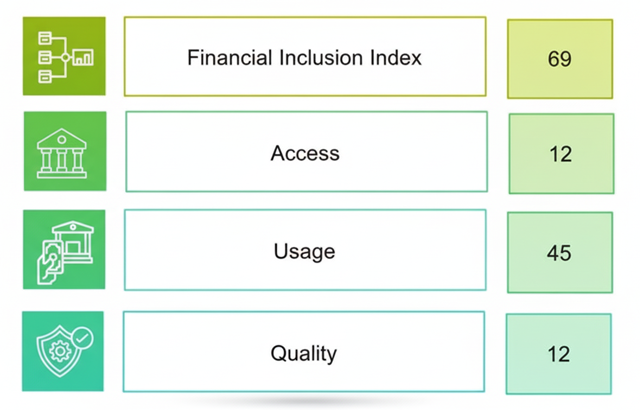Click the value box showing 45
This screenshot has width=640, height=410.
coord(559,252)
